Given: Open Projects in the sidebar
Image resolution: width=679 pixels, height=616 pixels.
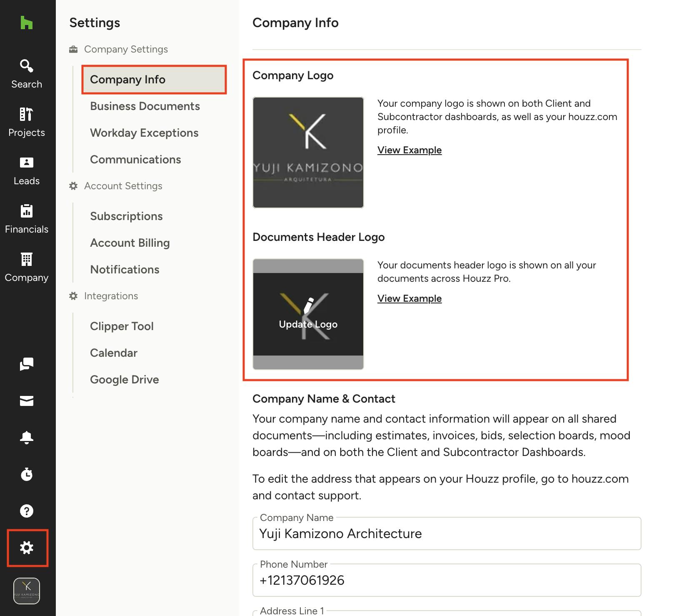Looking at the screenshot, I should click(x=27, y=122).
